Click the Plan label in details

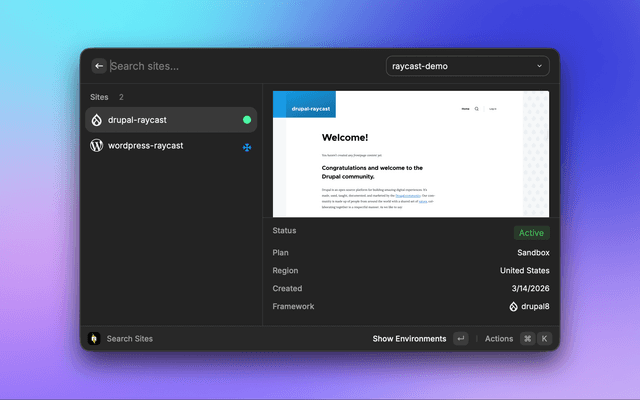pyautogui.click(x=280, y=253)
